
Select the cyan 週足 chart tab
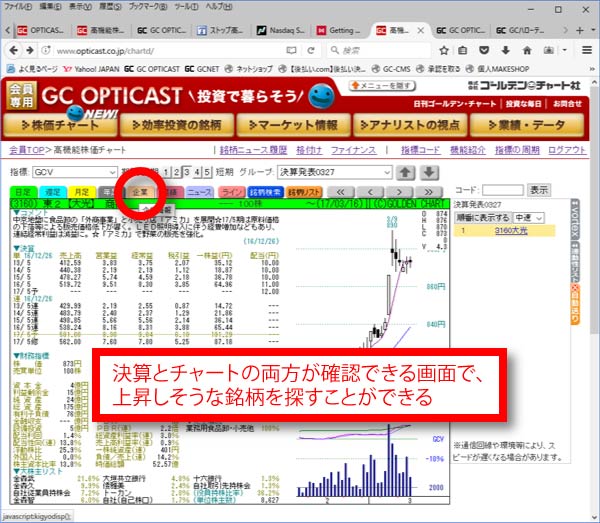coord(53,192)
